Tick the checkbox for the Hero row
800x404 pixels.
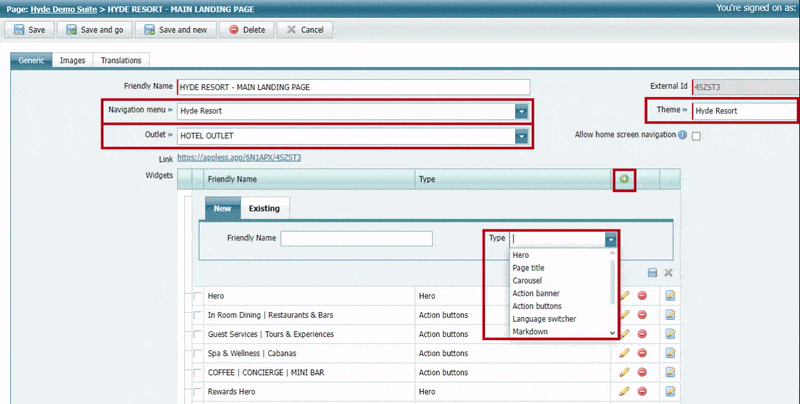197,296
